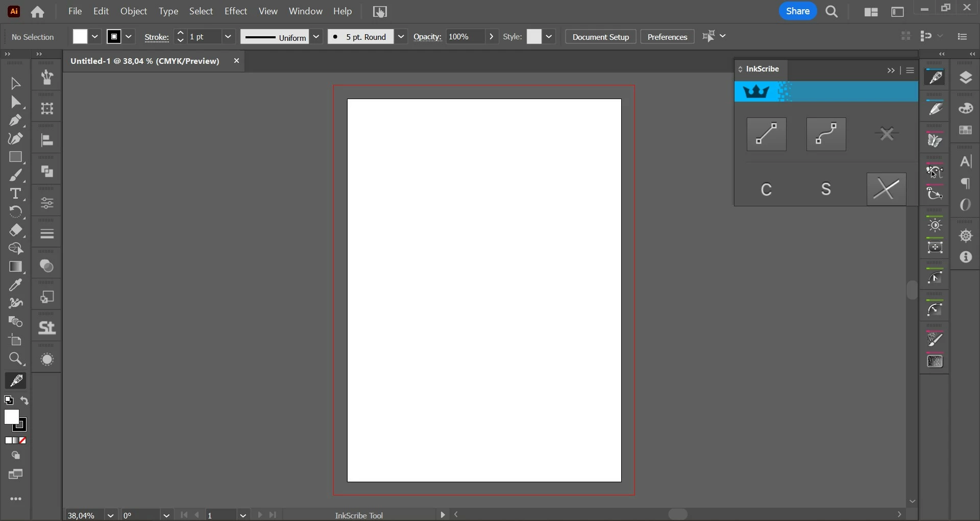This screenshot has height=521, width=980.
Task: Open the Layers panel icon
Action: 966,78
